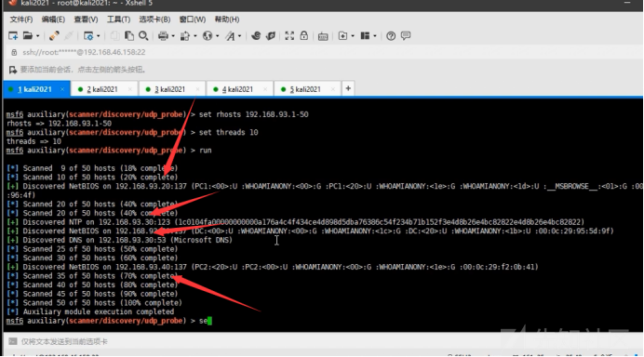Click the paste clipboard icon

point(129,36)
